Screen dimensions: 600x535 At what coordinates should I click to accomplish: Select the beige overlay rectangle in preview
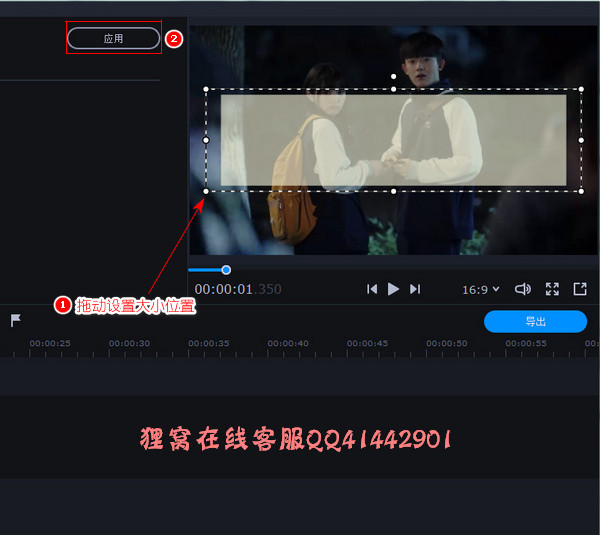pyautogui.click(x=393, y=140)
